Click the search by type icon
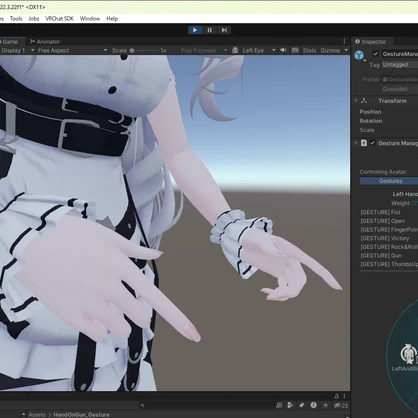The width and height of the screenshot is (418, 418). [x=290, y=405]
